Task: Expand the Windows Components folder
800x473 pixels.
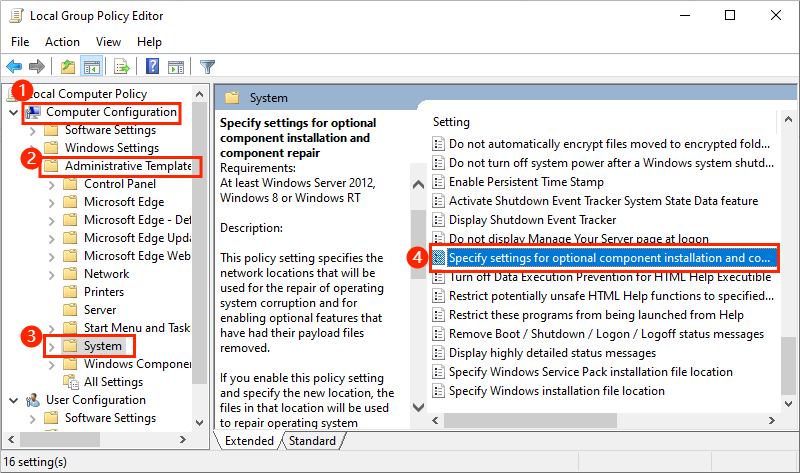Action: [x=52, y=365]
